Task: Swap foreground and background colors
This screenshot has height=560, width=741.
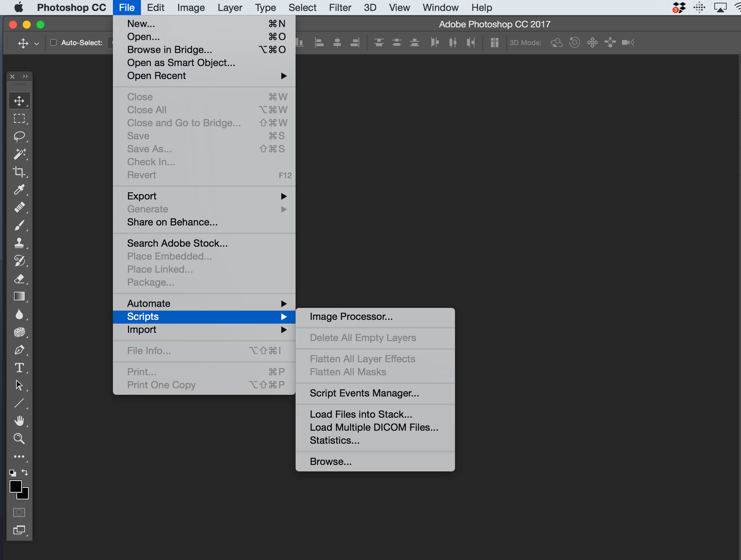Action: tap(25, 472)
